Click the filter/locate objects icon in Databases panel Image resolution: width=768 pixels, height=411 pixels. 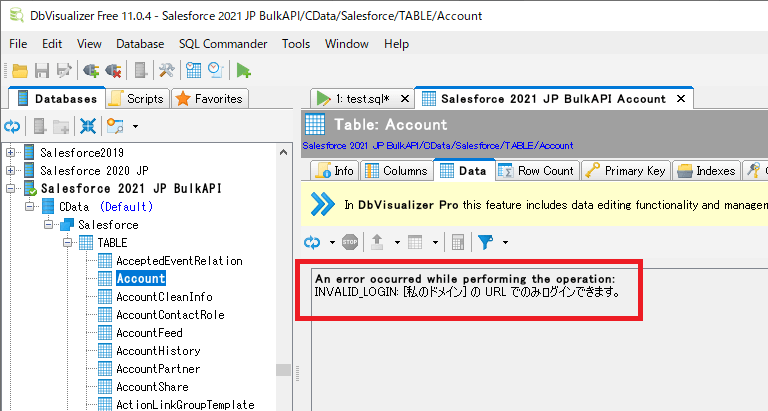coord(115,126)
